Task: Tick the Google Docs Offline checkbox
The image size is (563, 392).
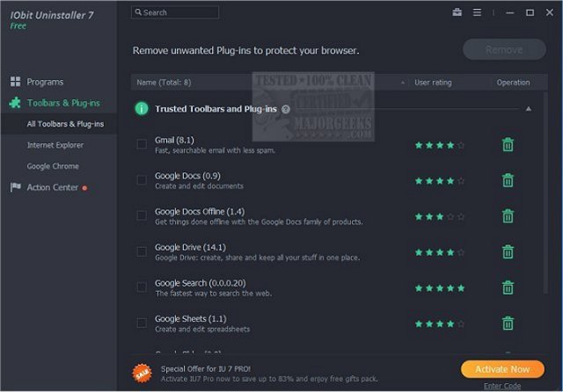Action: coord(142,215)
